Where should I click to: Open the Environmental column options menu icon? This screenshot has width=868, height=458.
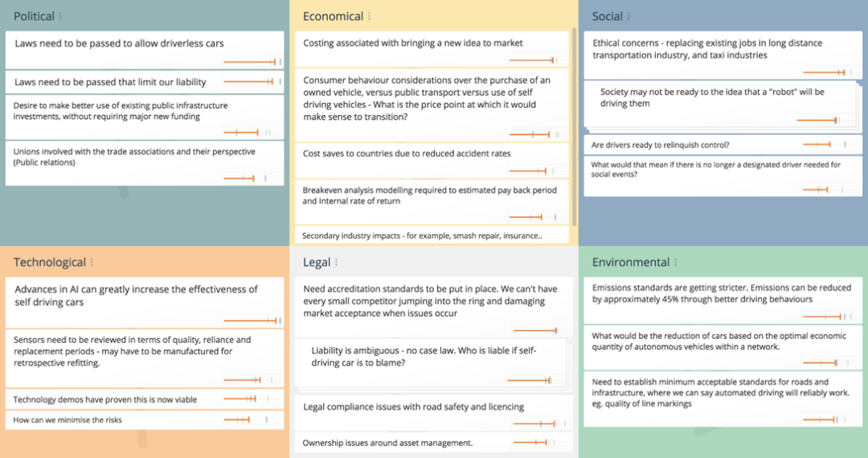[x=675, y=262]
